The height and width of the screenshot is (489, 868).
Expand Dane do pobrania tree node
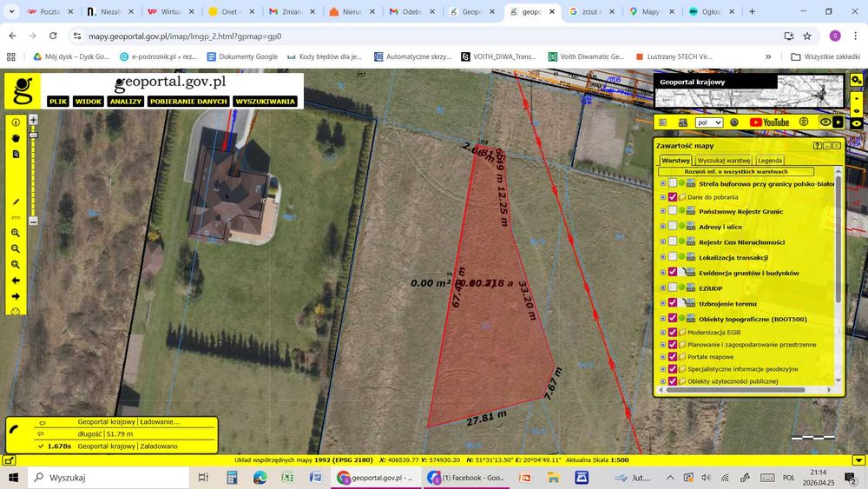click(662, 197)
